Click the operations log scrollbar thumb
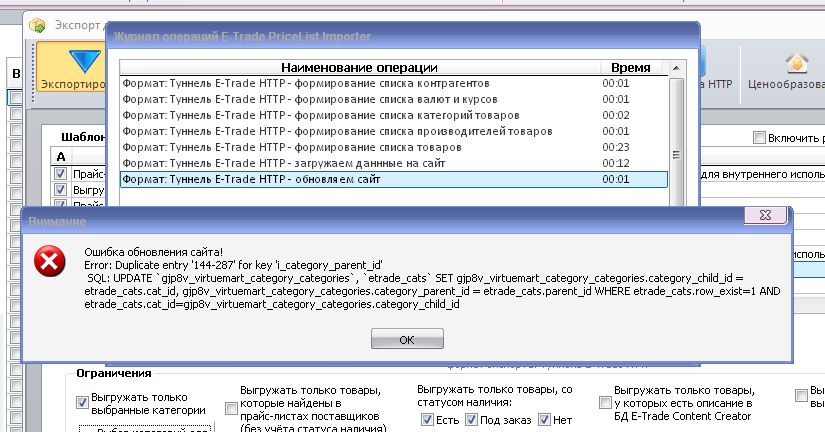This screenshot has height=432, width=825. pos(676,142)
